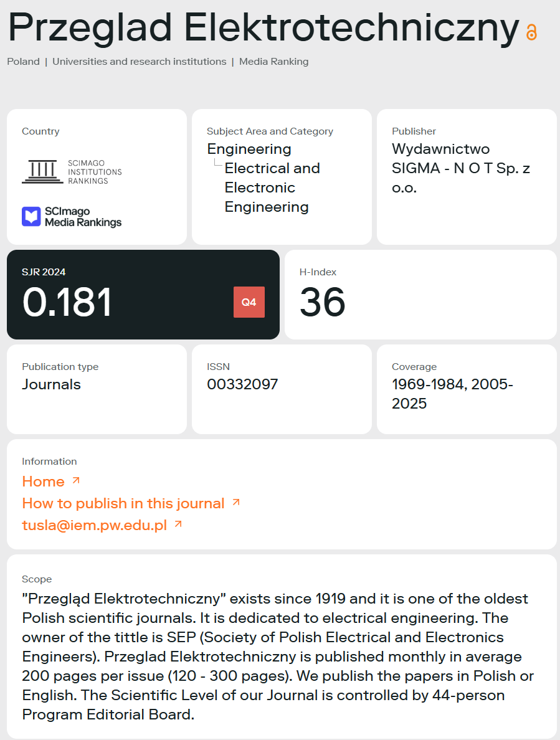
Task: Open 'How to publish in this journal'
Action: tap(123, 503)
